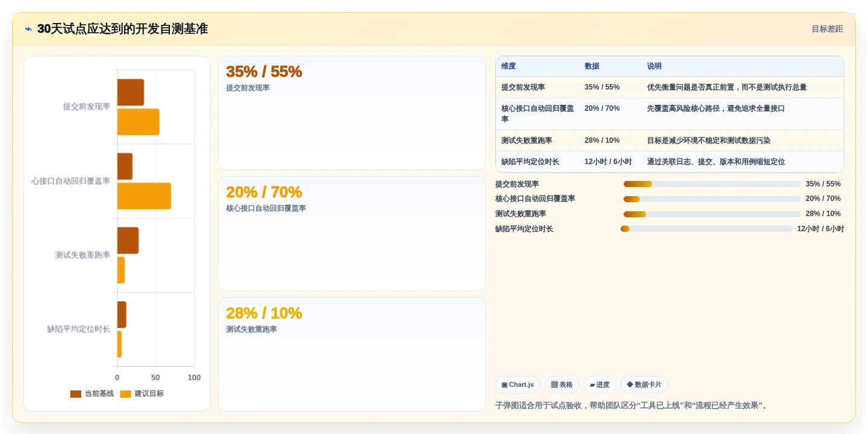Click the 100 tick on chart x-axis

click(x=194, y=378)
